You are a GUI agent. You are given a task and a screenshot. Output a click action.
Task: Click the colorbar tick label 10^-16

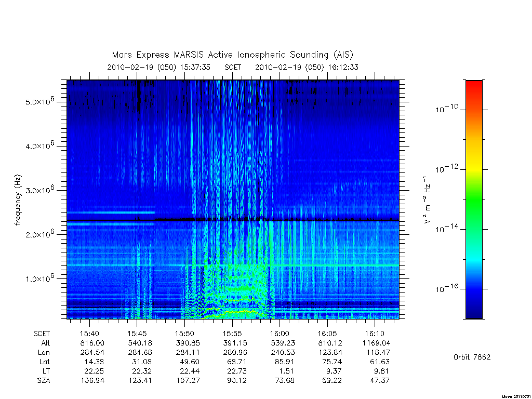click(x=447, y=288)
